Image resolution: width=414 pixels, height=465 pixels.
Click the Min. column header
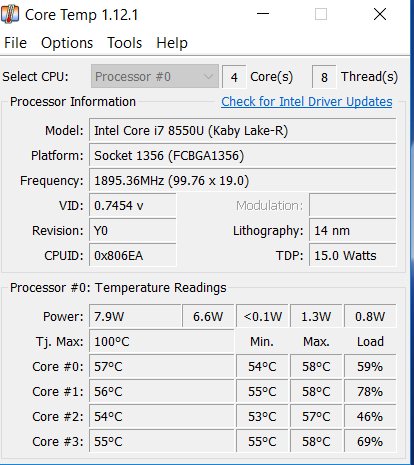pos(262,341)
